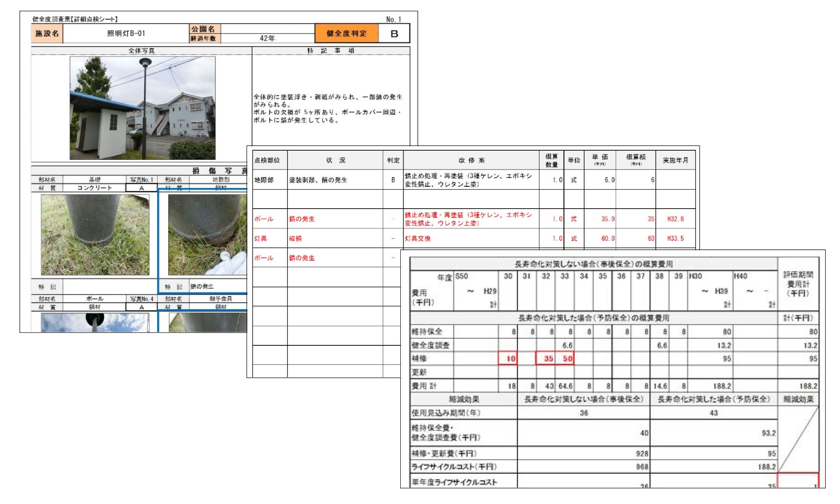
Task: Select the 928 repair and renewal cost value
Action: [x=584, y=453]
